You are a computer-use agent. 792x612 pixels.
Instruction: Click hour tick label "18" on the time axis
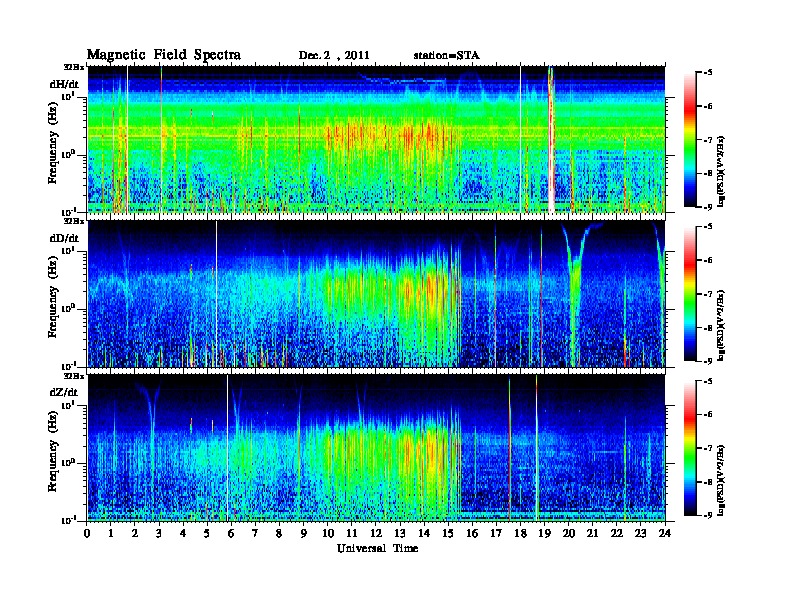tap(520, 534)
